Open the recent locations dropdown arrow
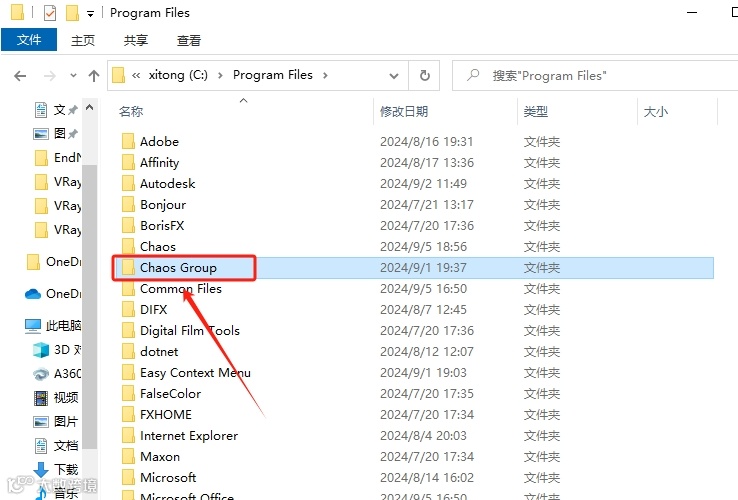 (x=73, y=75)
